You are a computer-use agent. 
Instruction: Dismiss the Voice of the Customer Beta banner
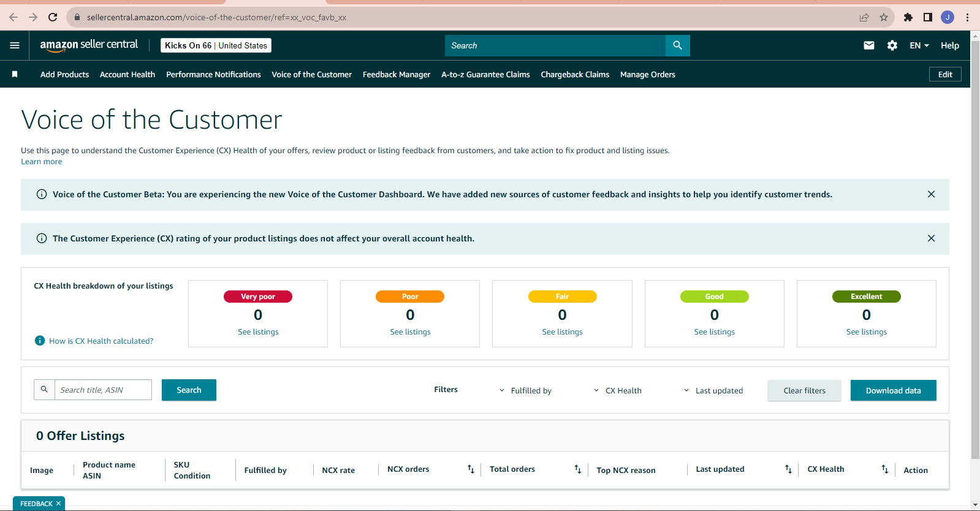tap(931, 194)
